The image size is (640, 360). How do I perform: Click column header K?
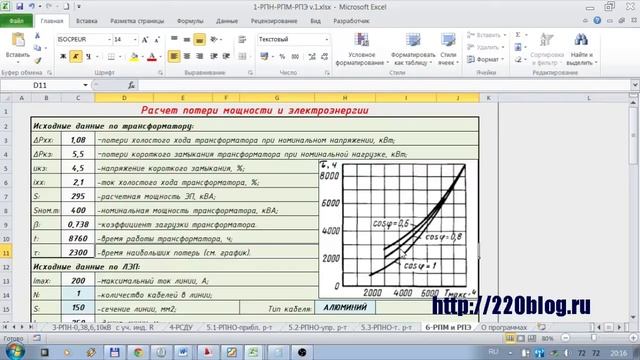coord(489,98)
